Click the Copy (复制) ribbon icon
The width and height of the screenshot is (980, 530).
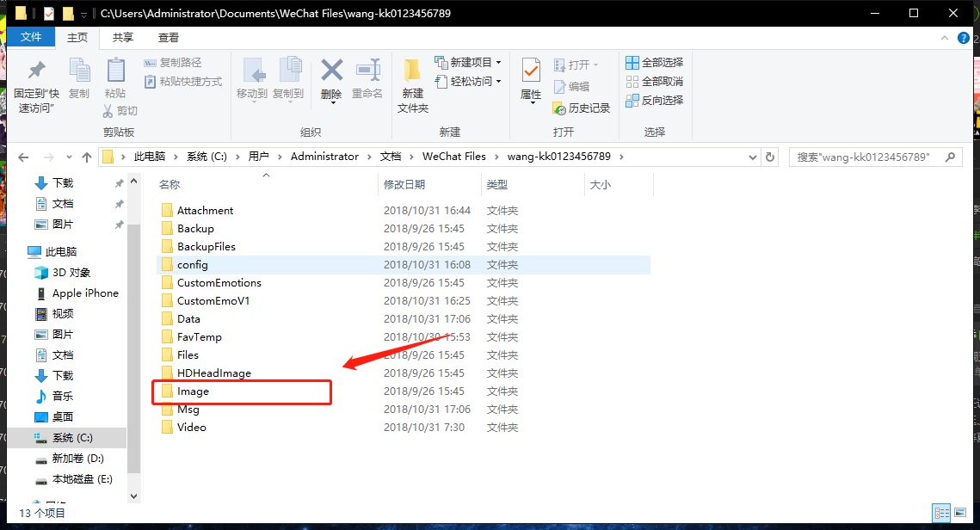click(79, 81)
